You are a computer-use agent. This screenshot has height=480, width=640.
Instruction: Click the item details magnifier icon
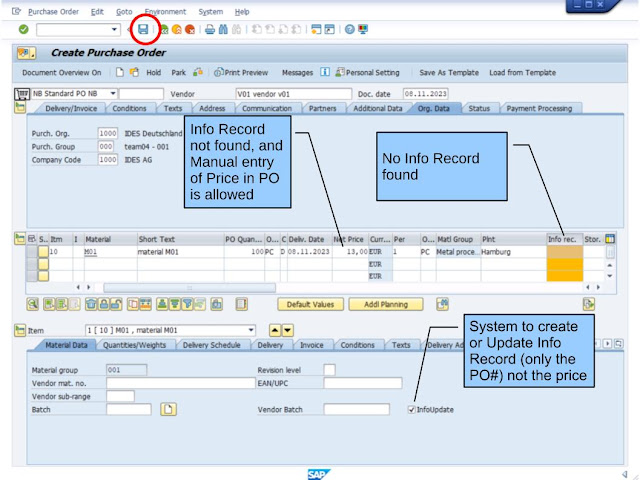tap(33, 304)
